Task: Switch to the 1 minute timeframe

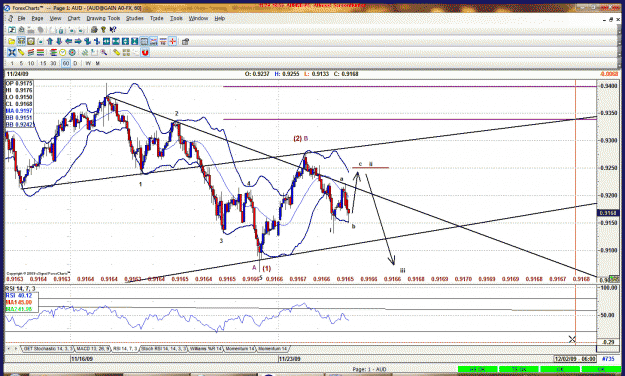Action: [12, 63]
